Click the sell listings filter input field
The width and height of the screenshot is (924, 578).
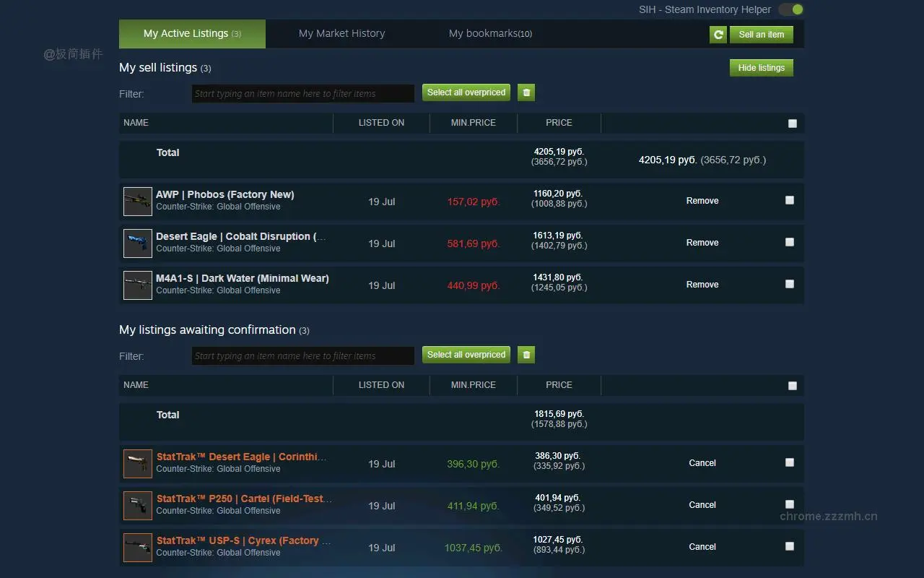click(302, 93)
